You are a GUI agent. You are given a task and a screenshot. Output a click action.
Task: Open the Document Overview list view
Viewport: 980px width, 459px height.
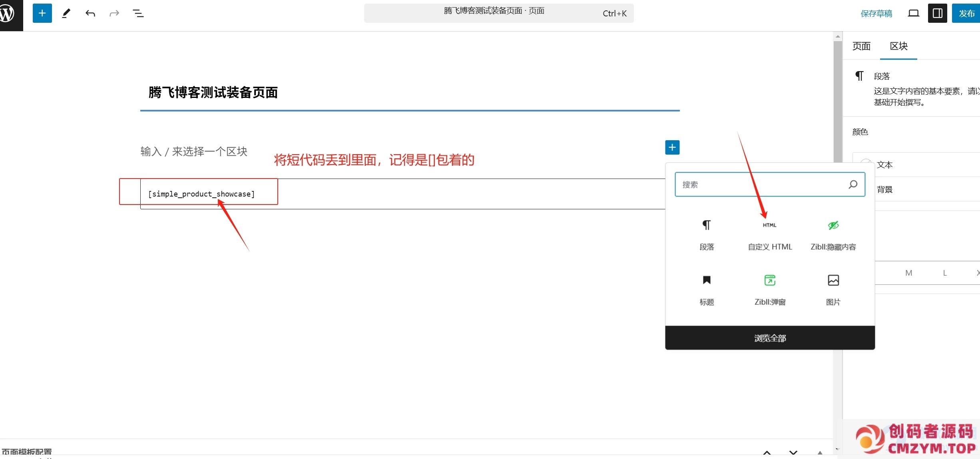138,14
